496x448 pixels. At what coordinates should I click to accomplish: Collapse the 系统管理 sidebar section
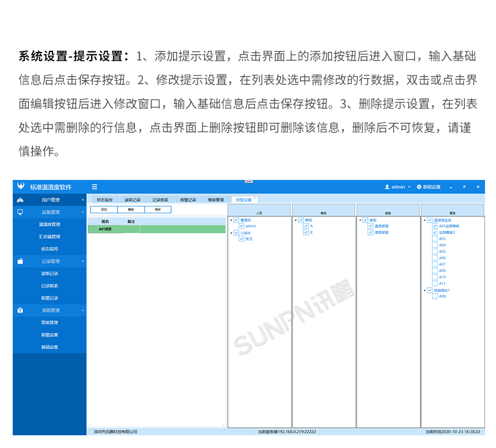(x=83, y=310)
